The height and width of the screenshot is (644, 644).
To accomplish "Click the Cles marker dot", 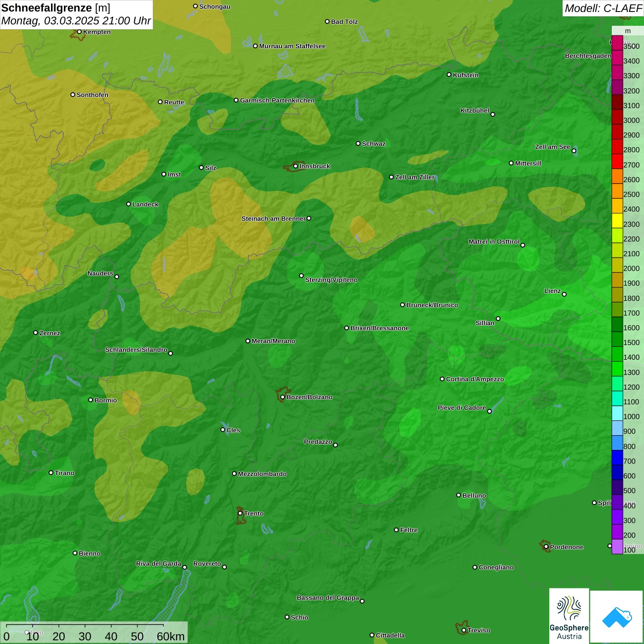I will (223, 430).
